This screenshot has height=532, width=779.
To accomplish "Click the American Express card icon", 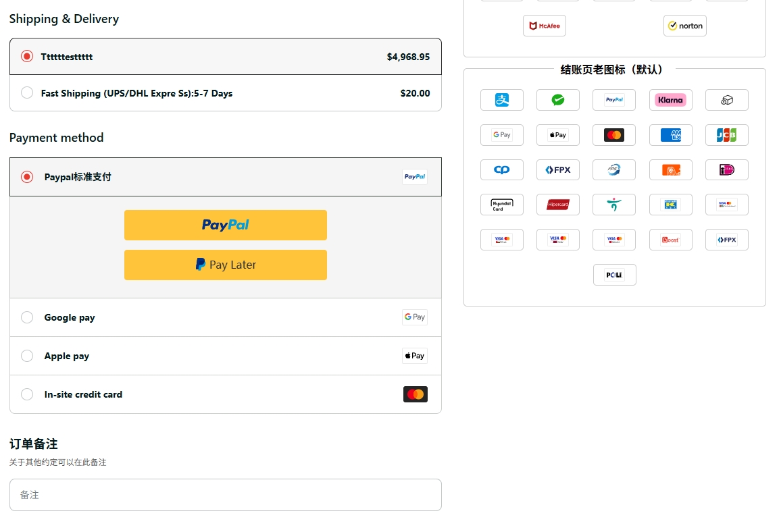I will coord(670,135).
